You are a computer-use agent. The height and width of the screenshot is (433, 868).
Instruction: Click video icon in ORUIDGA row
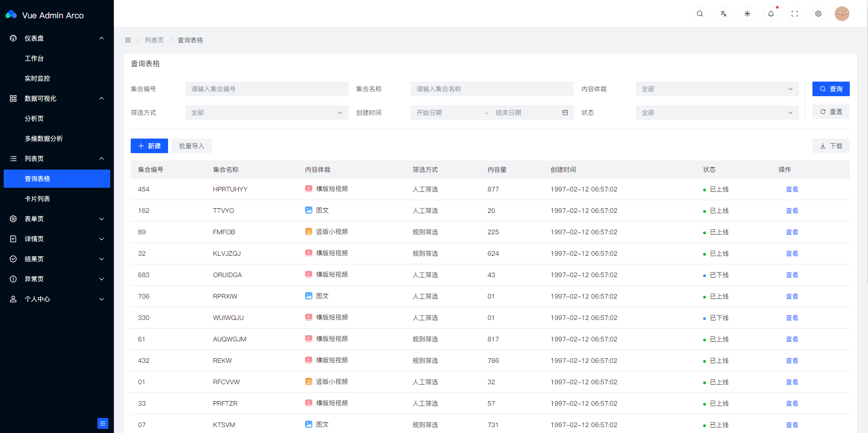pos(309,274)
